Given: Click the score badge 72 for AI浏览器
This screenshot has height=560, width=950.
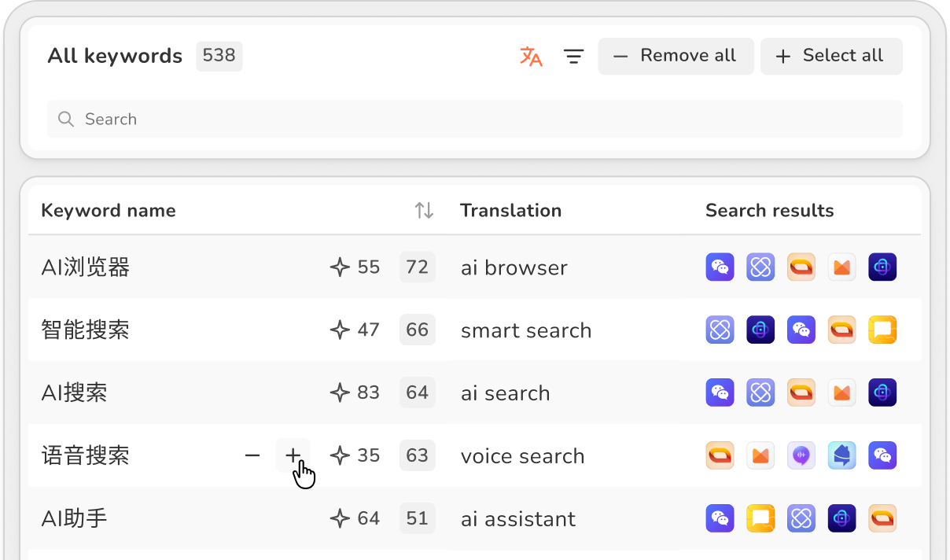Looking at the screenshot, I should coord(417,267).
